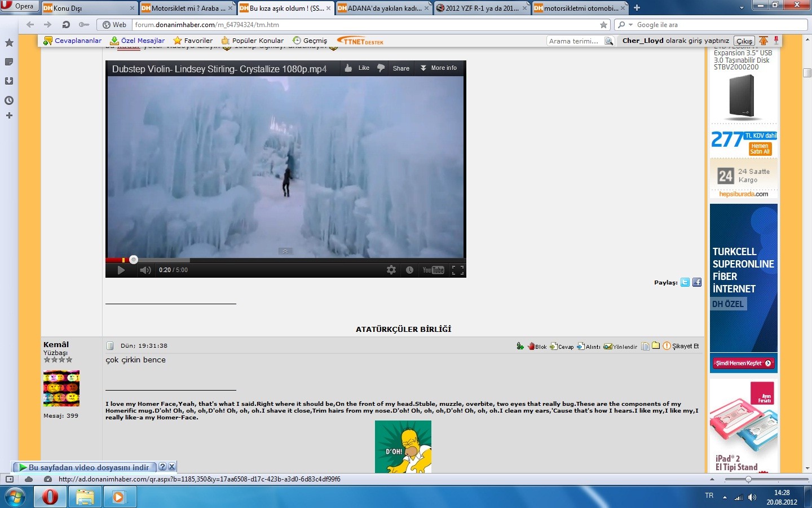Image resolution: width=812 pixels, height=508 pixels.
Task: Switch to 'motorsikletmi otomobi...' tab
Action: tap(580, 8)
